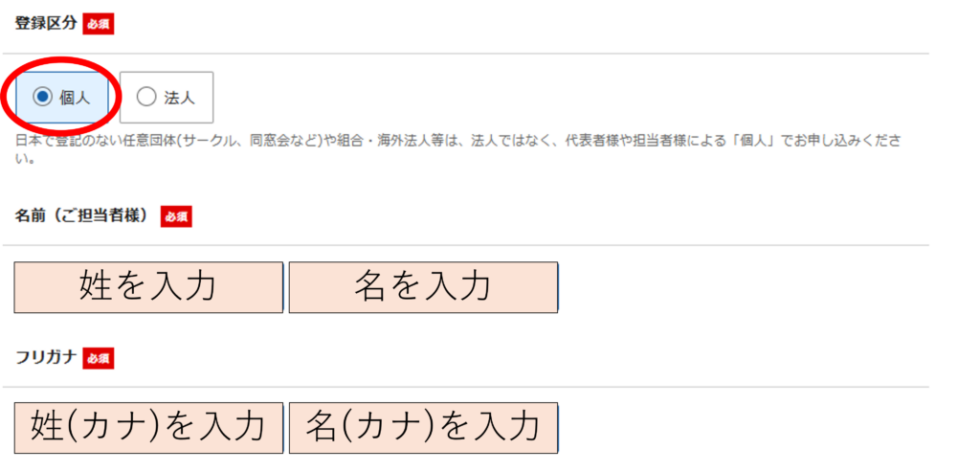Screen dimensions: 980x472
Task: Click the helper note about 任意団体
Action: (x=287, y=142)
